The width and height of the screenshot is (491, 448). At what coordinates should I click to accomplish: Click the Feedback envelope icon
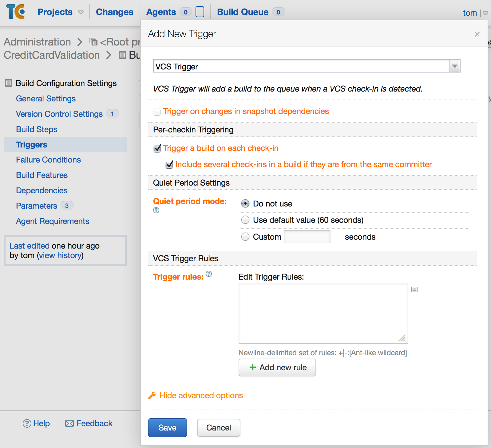(x=69, y=423)
